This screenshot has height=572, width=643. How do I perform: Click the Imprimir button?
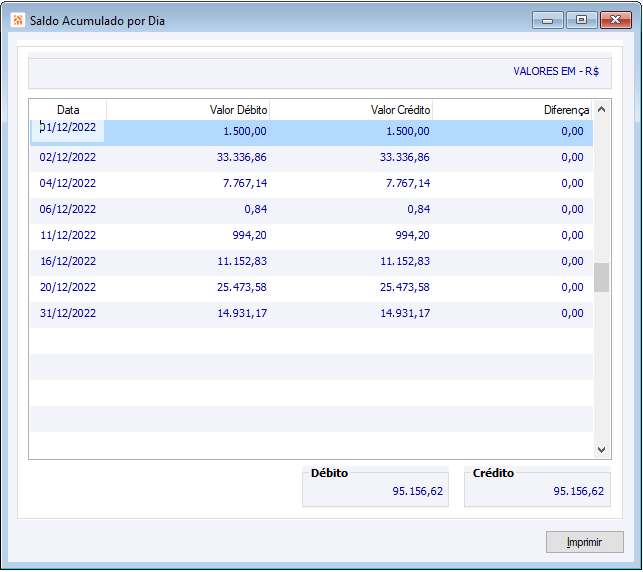pyautogui.click(x=584, y=542)
